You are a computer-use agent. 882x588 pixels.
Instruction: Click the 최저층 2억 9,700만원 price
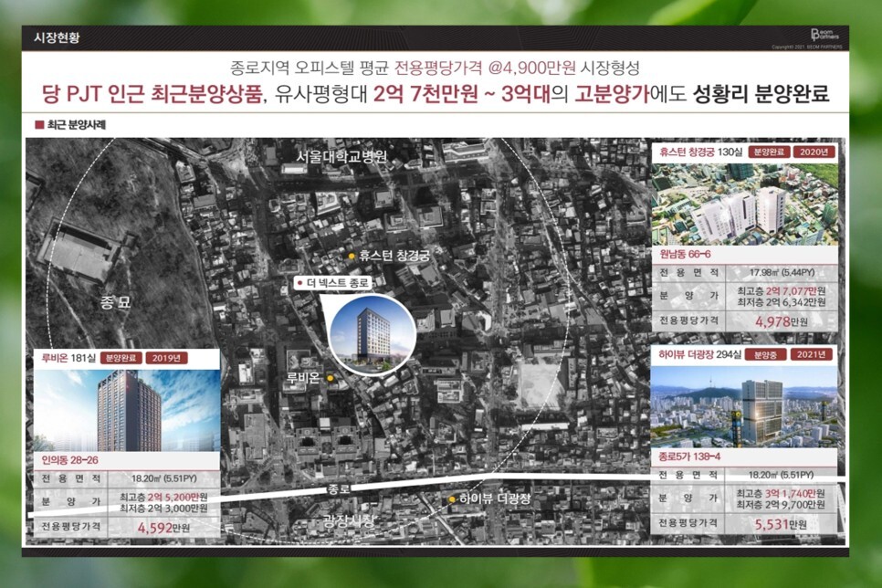coord(781,505)
